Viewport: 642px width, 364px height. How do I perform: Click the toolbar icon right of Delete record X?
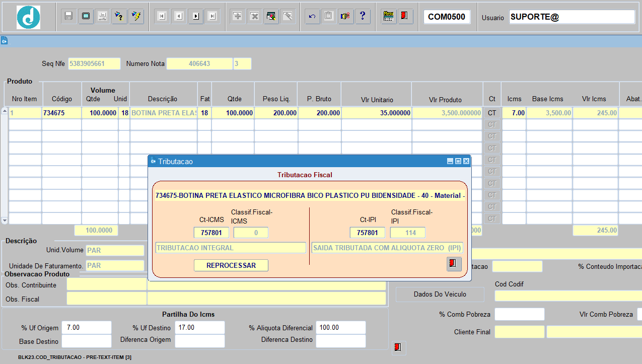[x=271, y=16]
